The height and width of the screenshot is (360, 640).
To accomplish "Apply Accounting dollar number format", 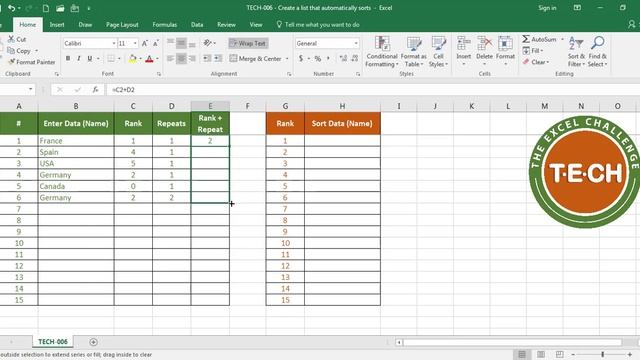I will [x=301, y=59].
